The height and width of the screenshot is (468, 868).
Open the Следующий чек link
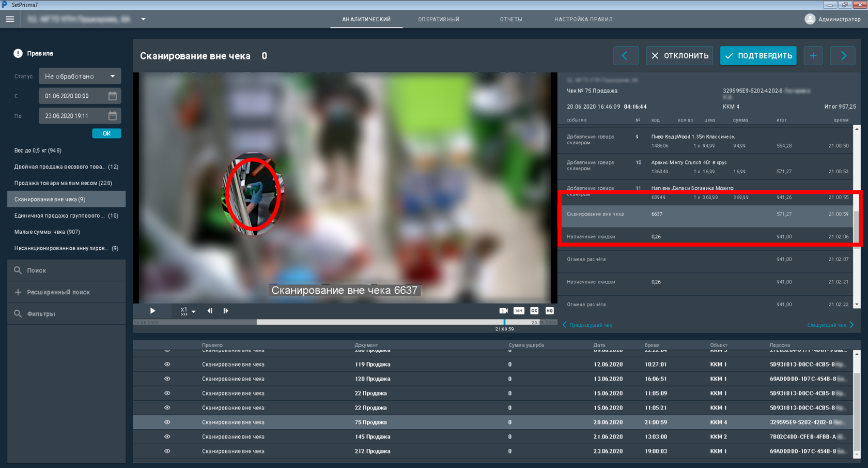831,325
